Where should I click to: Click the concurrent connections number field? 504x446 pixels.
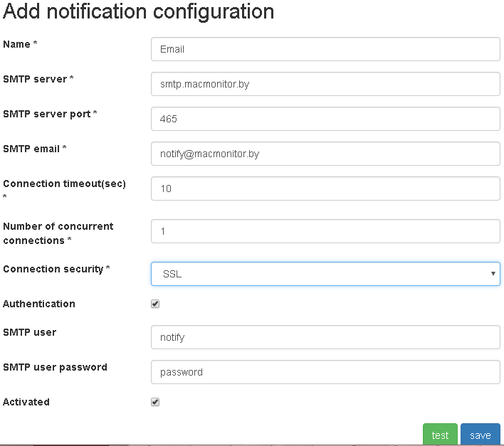click(x=325, y=231)
